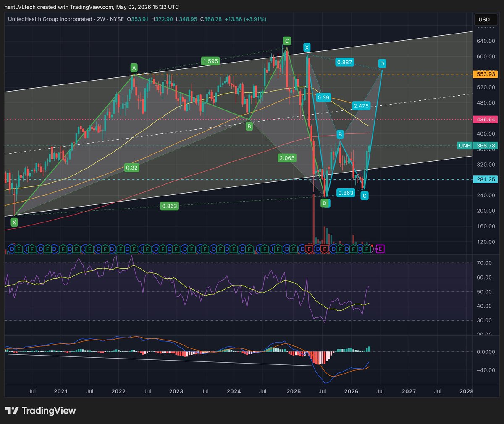The image size is (504, 424).
Task: Click the +13.86 (+3.91%) change value
Action: (x=246, y=19)
